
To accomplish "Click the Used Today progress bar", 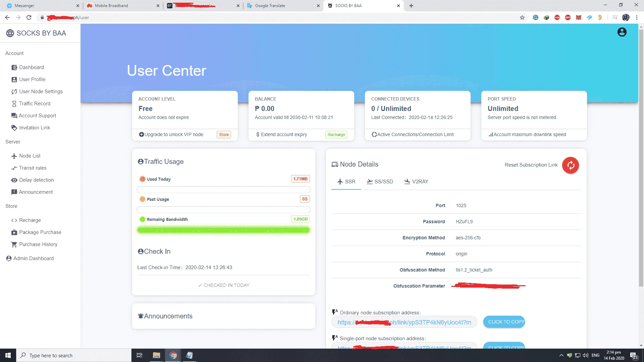I will click(224, 190).
